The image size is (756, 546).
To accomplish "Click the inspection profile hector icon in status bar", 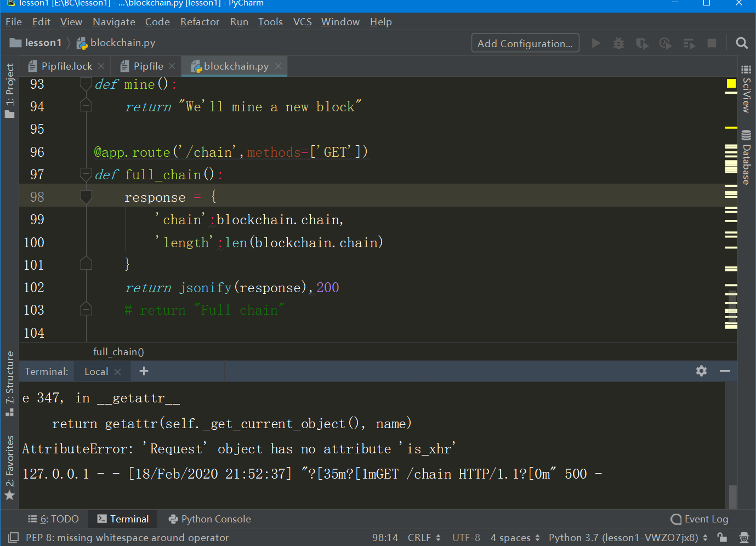I will [x=743, y=537].
